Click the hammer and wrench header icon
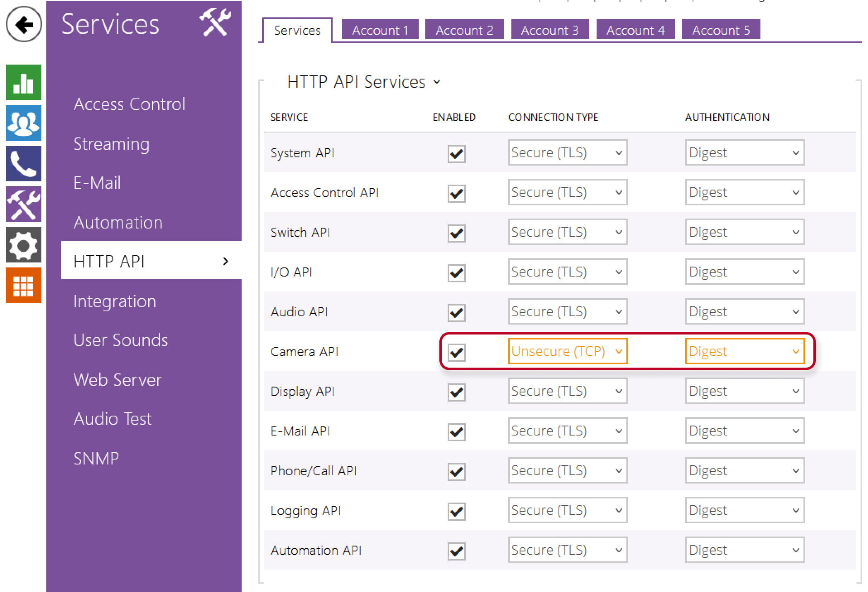 click(215, 23)
